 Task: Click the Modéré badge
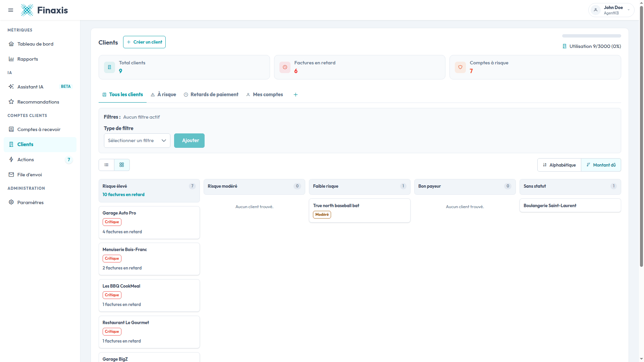click(322, 215)
